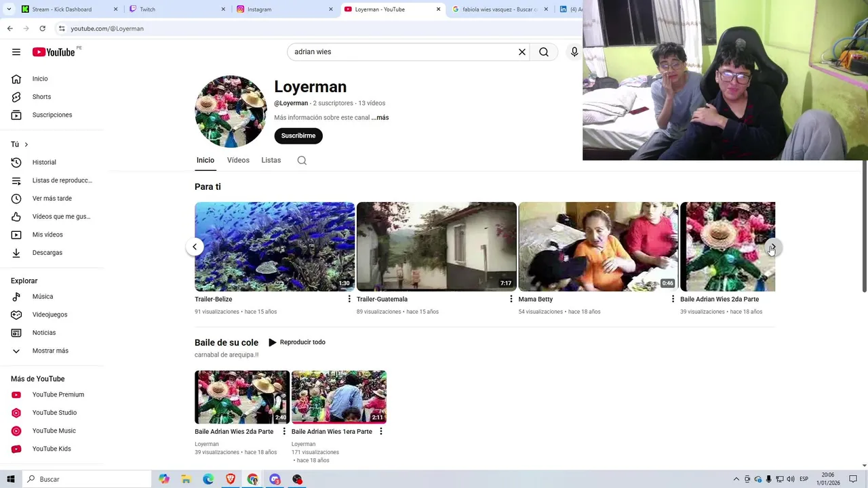
Task: Open the Loyerman channel avatar image
Action: 231,111
